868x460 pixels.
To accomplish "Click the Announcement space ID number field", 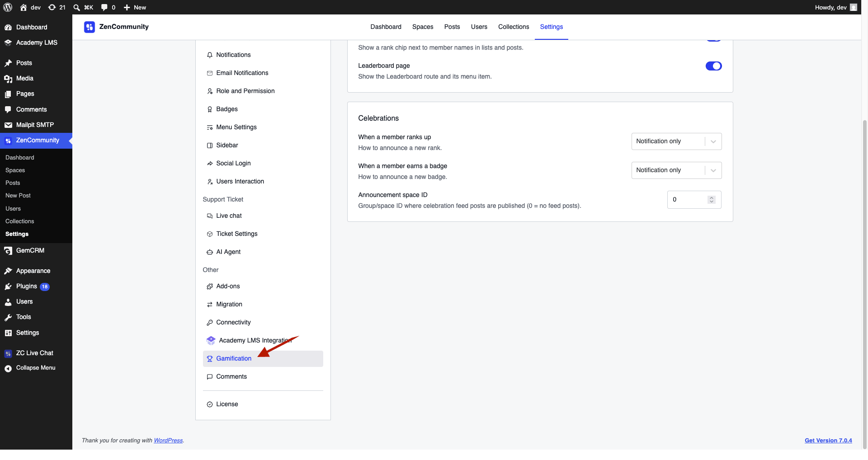I will [x=694, y=200].
